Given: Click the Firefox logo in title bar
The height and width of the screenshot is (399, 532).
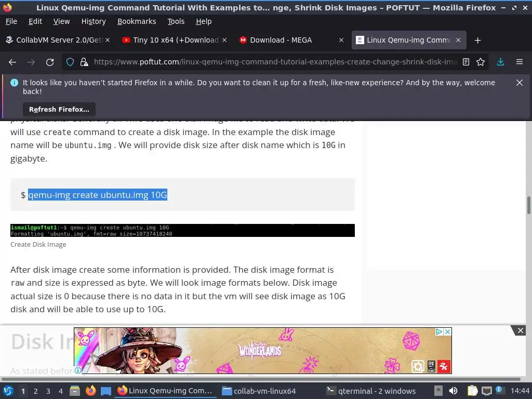Looking at the screenshot, I should click(7, 7).
